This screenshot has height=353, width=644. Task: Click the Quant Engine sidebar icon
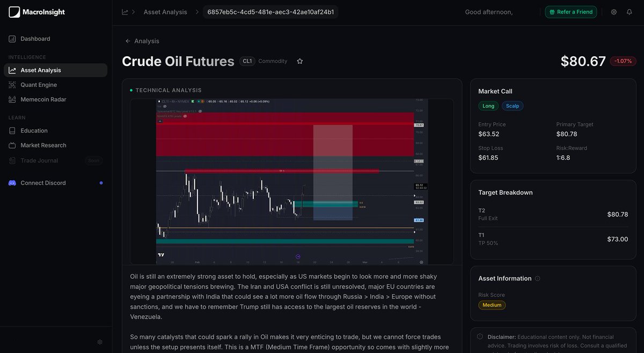(12, 85)
